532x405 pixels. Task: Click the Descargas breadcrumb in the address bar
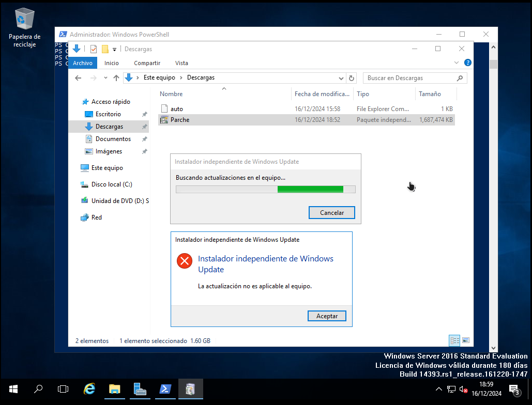pos(201,77)
